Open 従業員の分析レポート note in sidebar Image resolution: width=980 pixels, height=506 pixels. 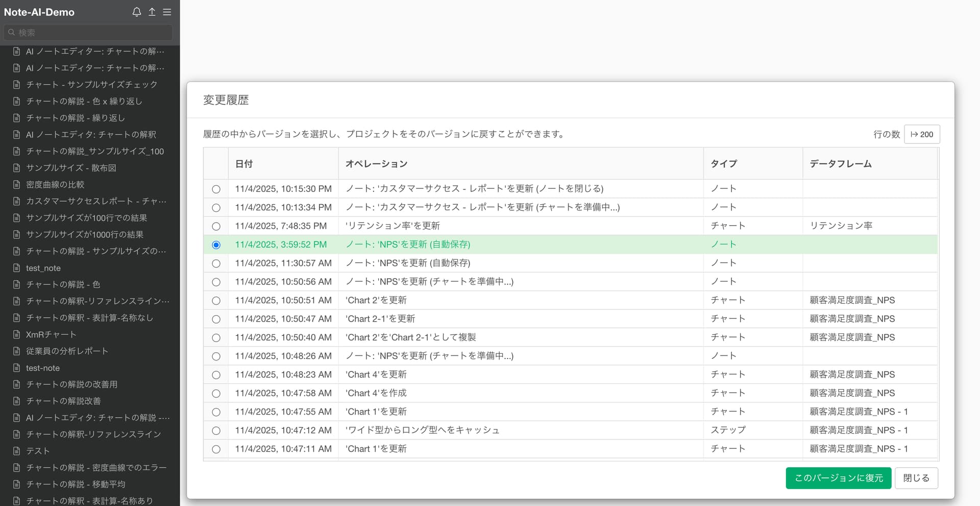tap(67, 351)
